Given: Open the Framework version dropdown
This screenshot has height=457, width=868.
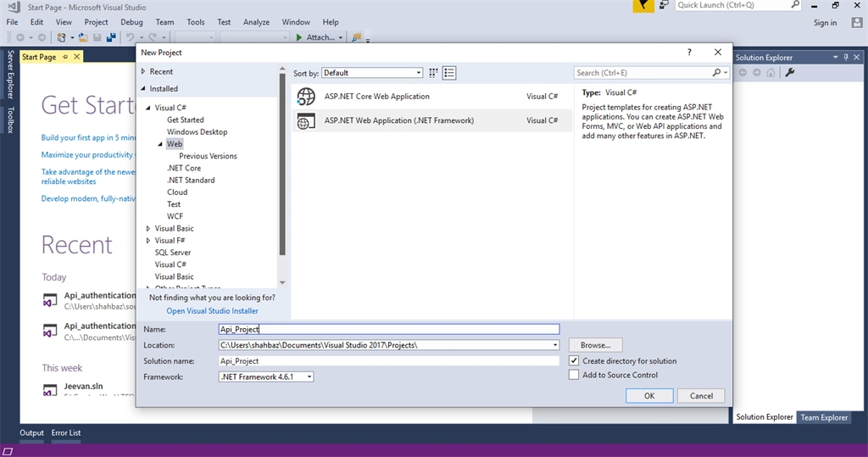Looking at the screenshot, I should click(266, 376).
